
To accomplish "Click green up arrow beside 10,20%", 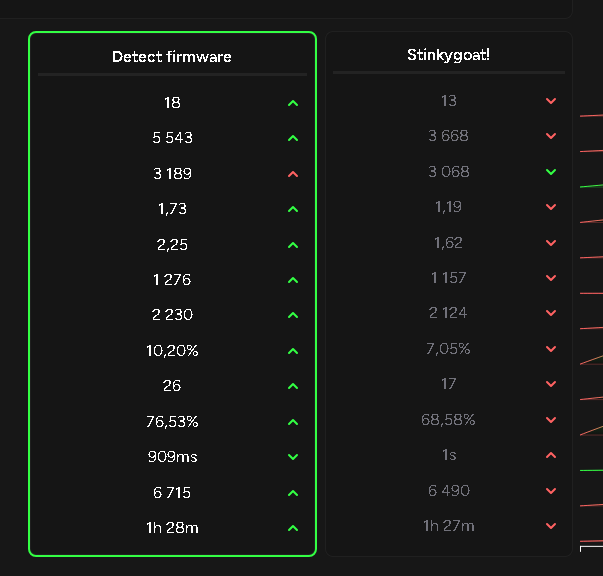I will coord(293,351).
